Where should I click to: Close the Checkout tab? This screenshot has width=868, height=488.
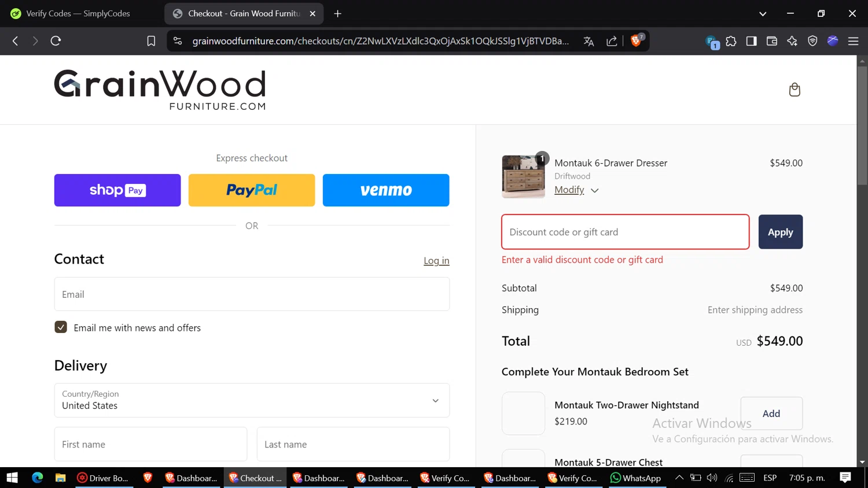click(312, 13)
